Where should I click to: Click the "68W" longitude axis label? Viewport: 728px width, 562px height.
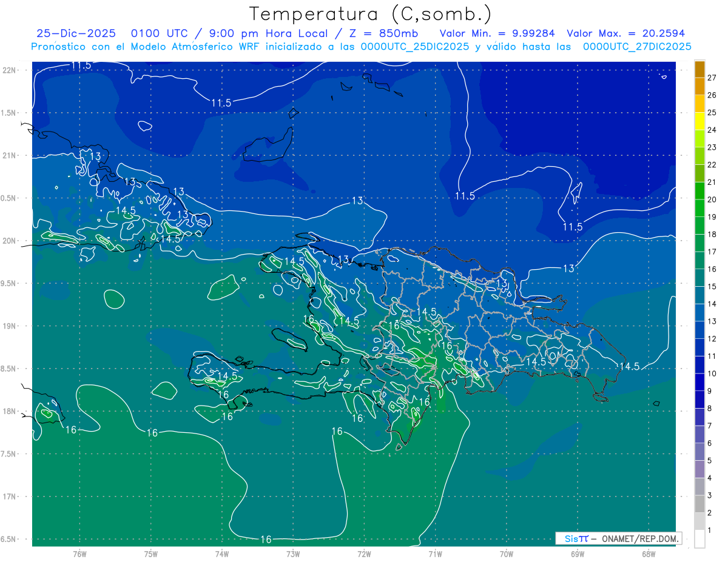(648, 554)
